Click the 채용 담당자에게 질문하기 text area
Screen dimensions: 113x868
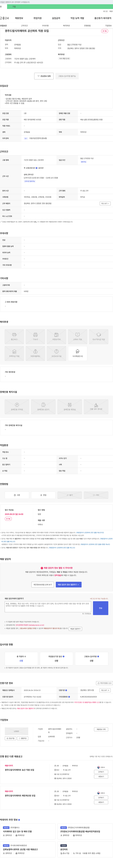coord(48,607)
